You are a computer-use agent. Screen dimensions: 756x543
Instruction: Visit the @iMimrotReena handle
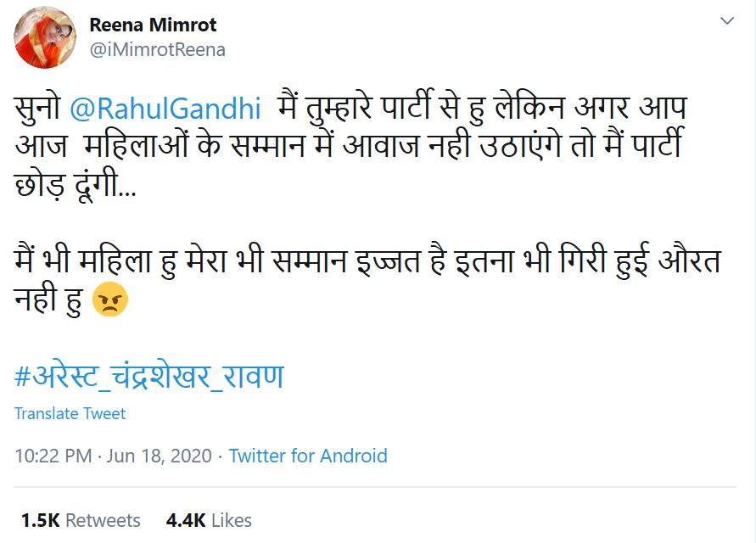[157, 50]
